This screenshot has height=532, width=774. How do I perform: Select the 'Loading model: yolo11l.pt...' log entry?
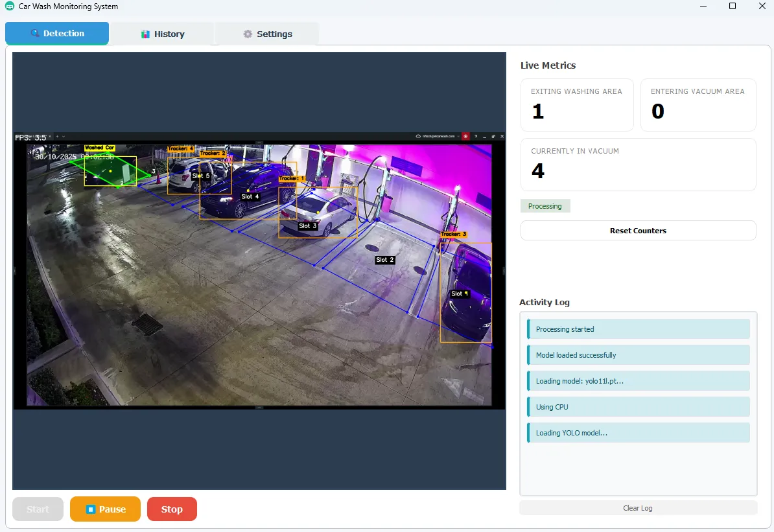coord(639,381)
